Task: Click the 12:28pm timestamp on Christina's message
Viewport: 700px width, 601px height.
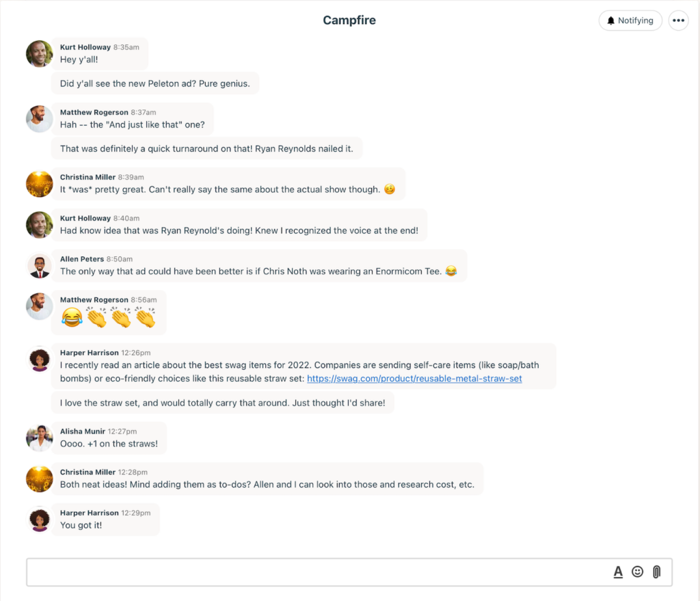Action: (x=133, y=472)
